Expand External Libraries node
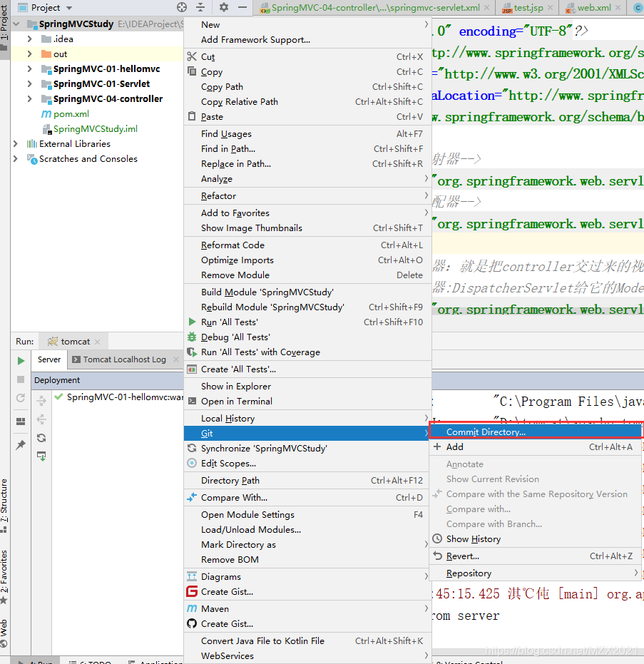 [16, 143]
